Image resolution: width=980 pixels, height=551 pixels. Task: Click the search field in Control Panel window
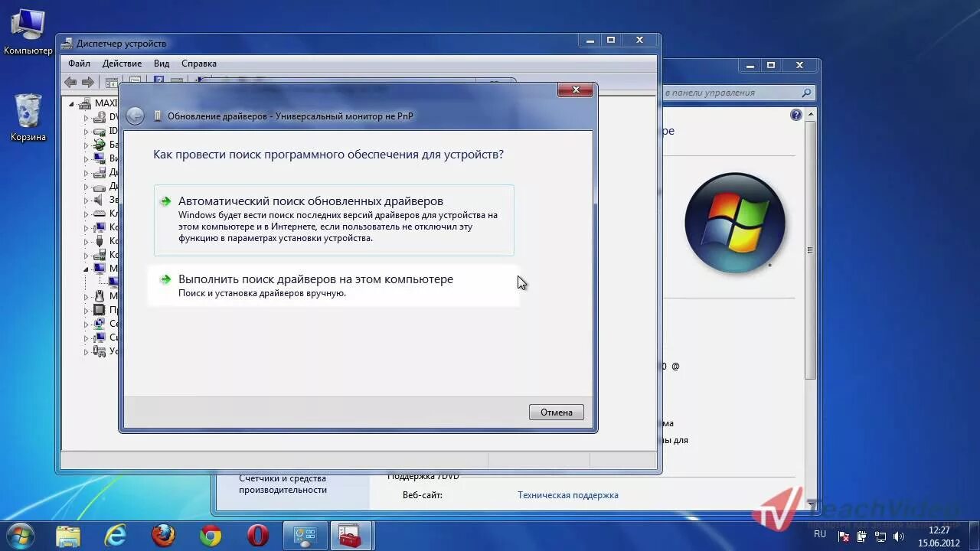pyautogui.click(x=730, y=93)
